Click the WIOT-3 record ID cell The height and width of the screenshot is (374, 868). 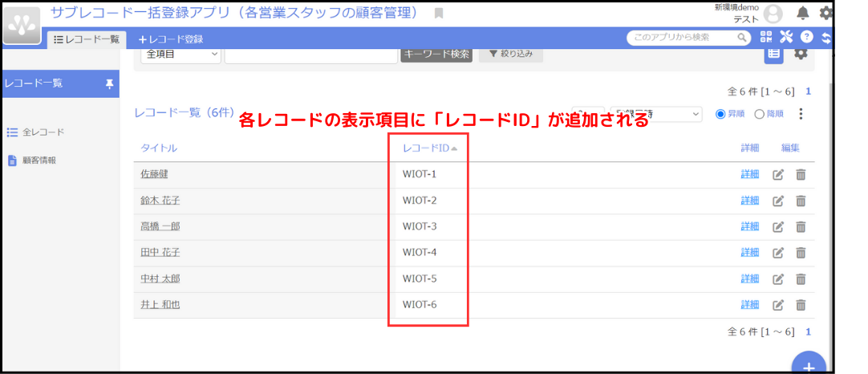click(x=420, y=226)
